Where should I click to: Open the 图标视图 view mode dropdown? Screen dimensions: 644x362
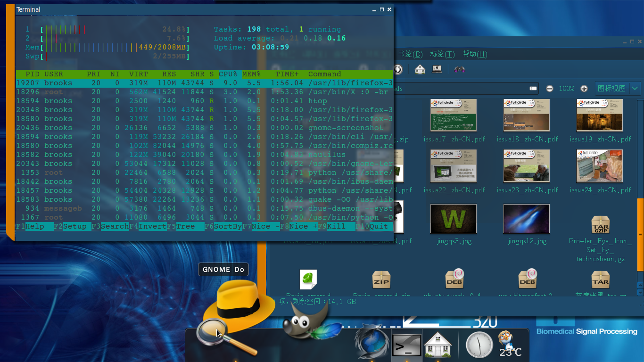click(618, 88)
